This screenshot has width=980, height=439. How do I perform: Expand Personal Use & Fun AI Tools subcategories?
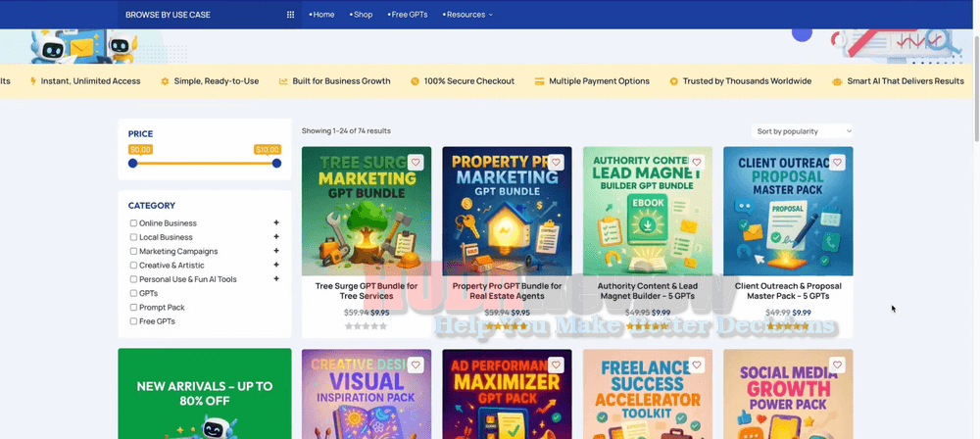click(276, 279)
